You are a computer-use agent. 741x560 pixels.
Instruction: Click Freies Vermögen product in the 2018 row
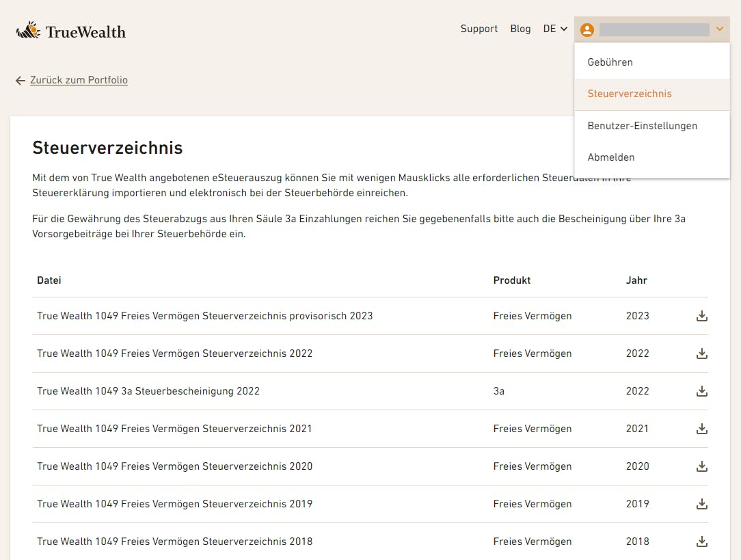click(533, 542)
